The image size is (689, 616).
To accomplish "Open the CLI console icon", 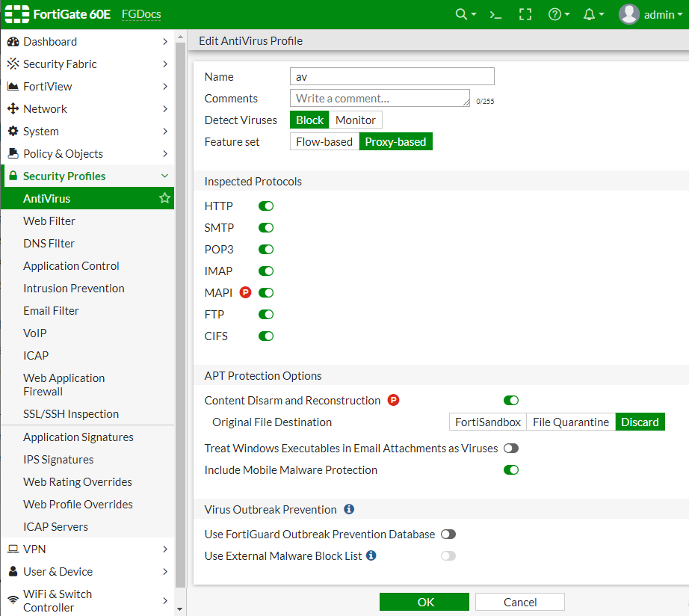I will point(495,13).
